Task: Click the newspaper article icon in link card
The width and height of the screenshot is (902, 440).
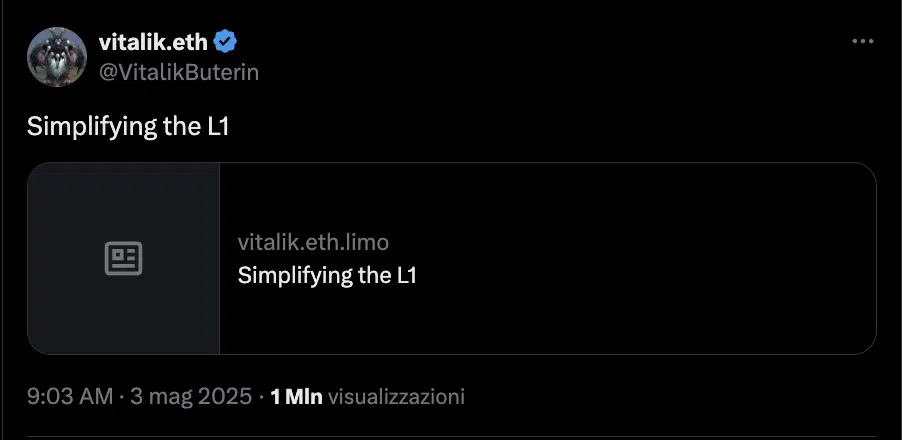Action: tap(124, 258)
